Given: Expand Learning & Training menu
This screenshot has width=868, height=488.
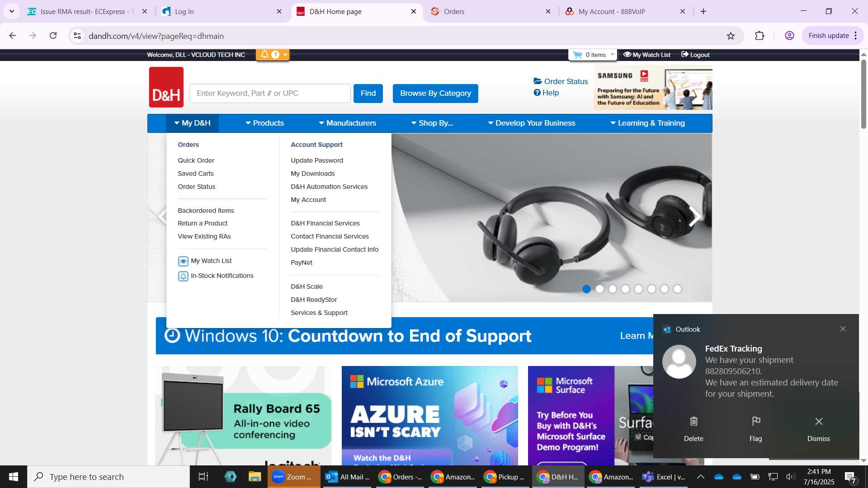Looking at the screenshot, I should click(647, 123).
